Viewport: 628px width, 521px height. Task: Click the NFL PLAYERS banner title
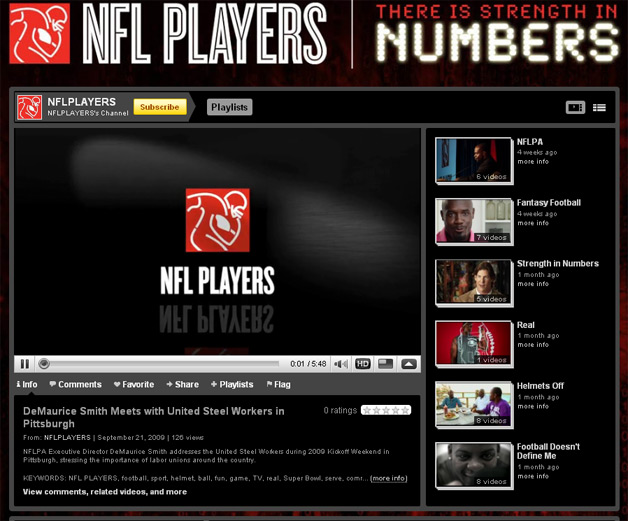coord(205,34)
